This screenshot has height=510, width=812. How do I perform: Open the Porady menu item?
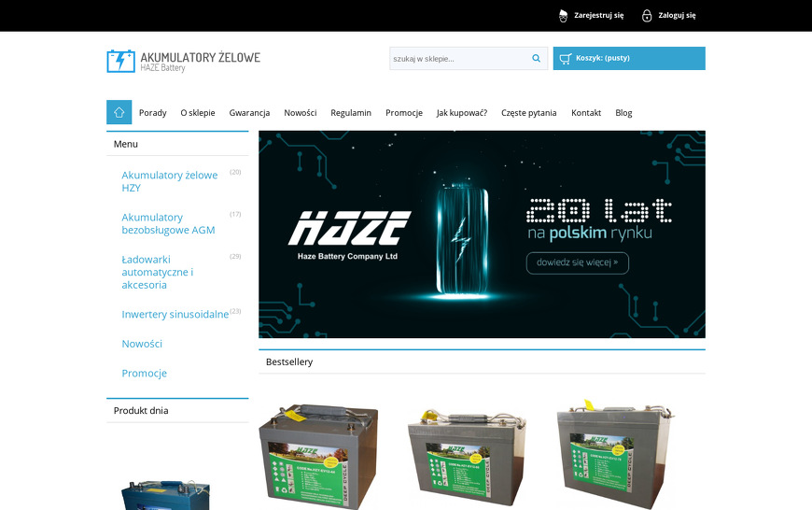153,112
